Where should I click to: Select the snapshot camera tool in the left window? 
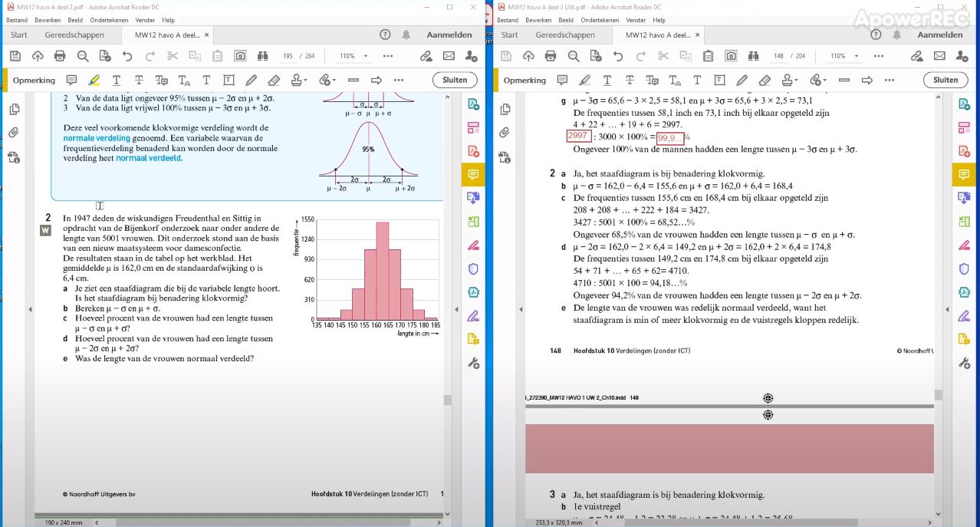[240, 56]
